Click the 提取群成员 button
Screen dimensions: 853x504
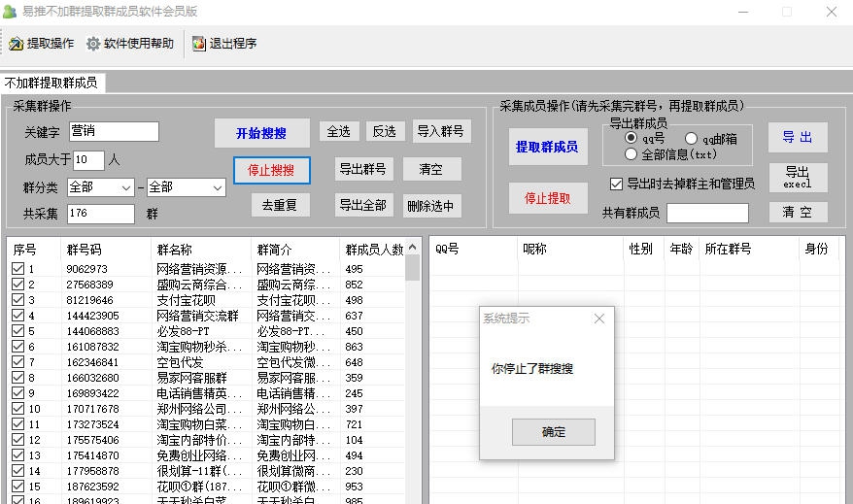coord(547,147)
